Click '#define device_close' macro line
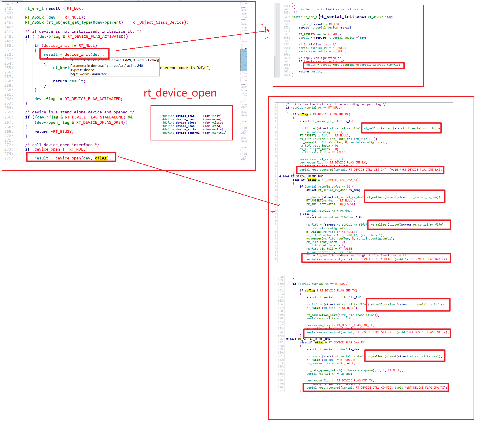The image size is (504, 441). (x=192, y=122)
